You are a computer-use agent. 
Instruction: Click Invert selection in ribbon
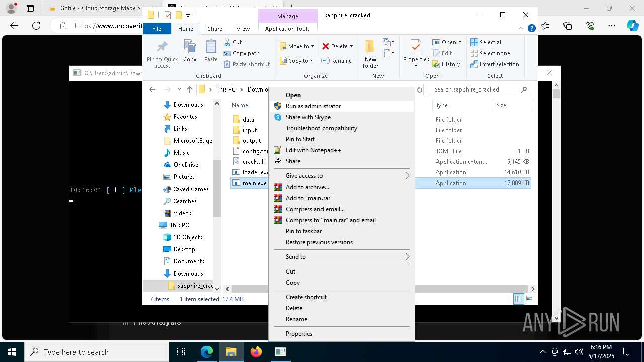pos(495,64)
